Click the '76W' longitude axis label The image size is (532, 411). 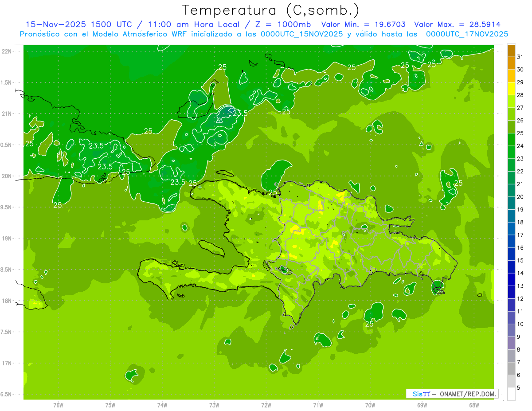[x=58, y=405]
